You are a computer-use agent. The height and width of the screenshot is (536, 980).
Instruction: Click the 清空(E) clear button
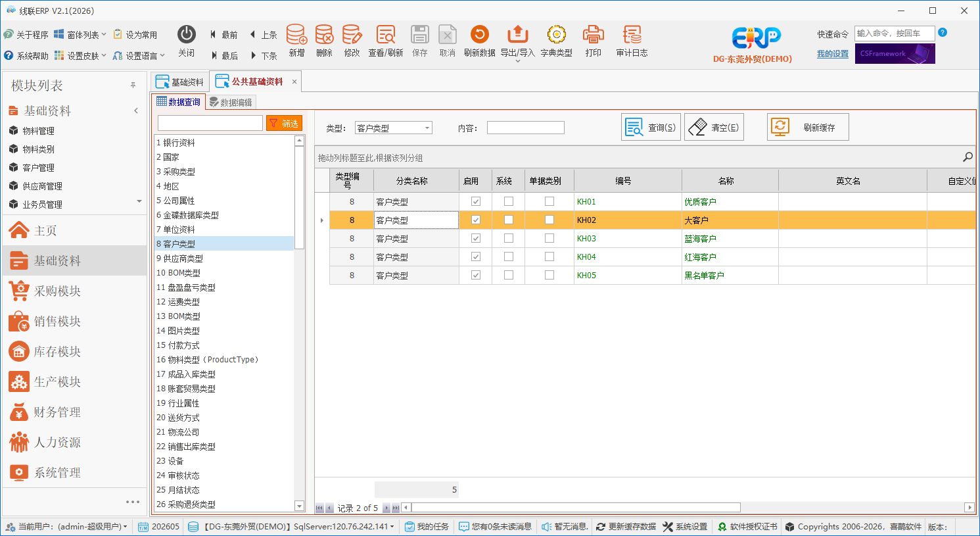[x=714, y=127]
